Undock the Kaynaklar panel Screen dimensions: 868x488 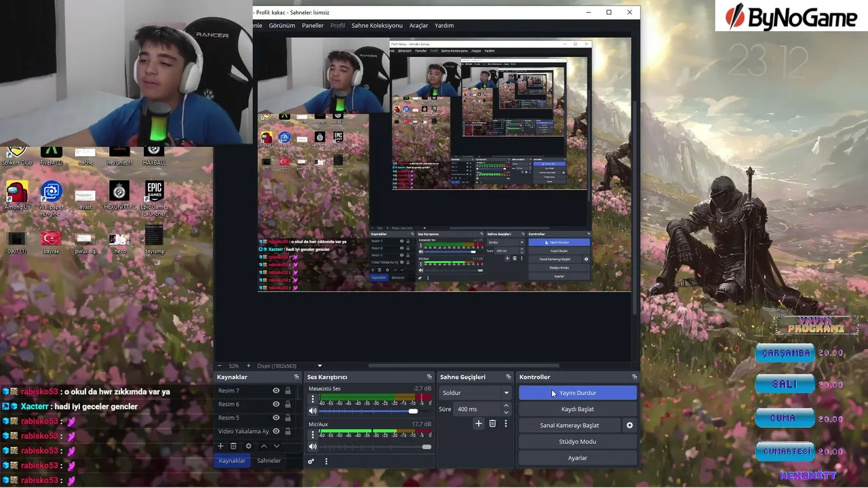point(296,377)
